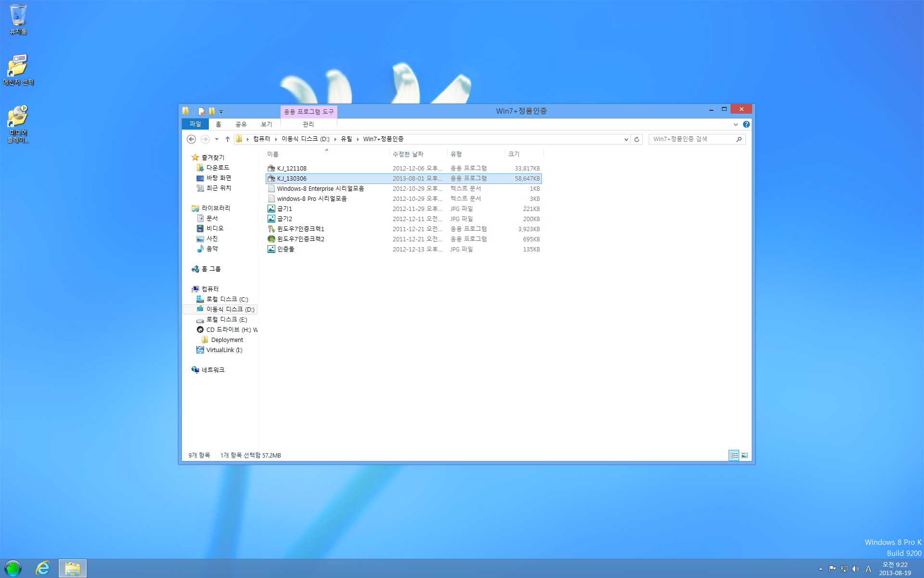Image resolution: width=924 pixels, height=578 pixels.
Task: Select the 굽기1 JPG image file
Action: [x=403, y=209]
